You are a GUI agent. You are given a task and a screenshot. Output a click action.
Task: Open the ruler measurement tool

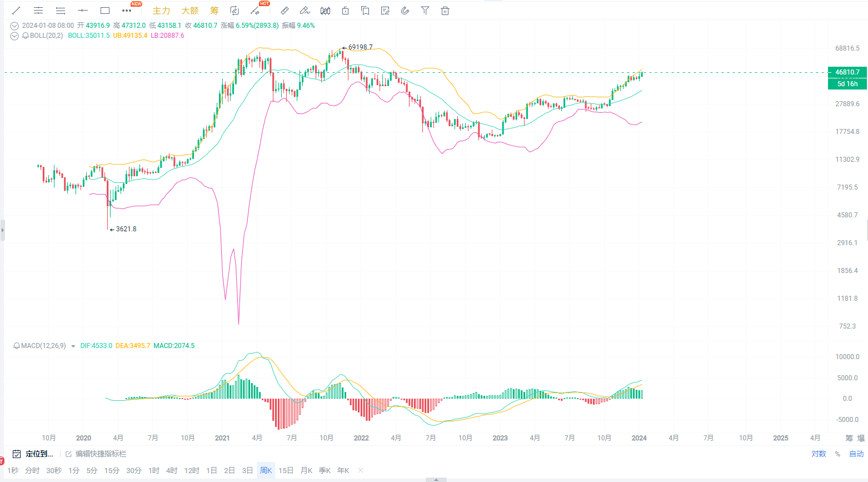(x=285, y=10)
